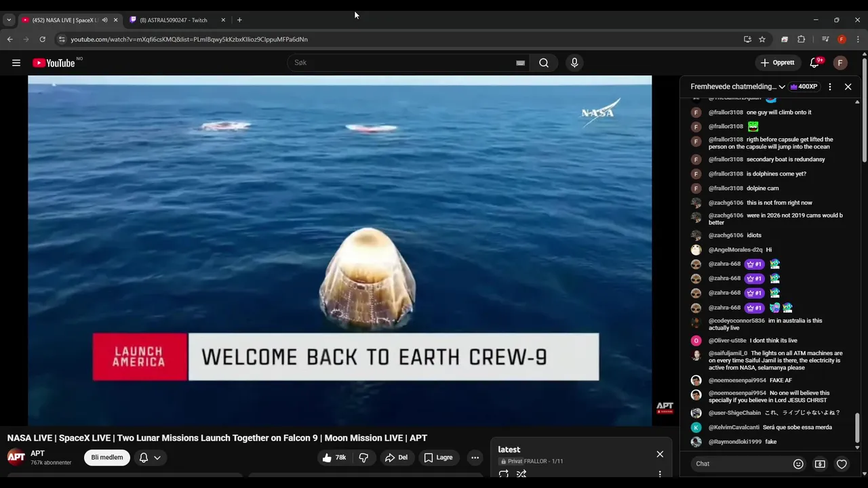Image resolution: width=868 pixels, height=488 pixels.
Task: Open the tab search dropdown arrow
Action: (9, 20)
